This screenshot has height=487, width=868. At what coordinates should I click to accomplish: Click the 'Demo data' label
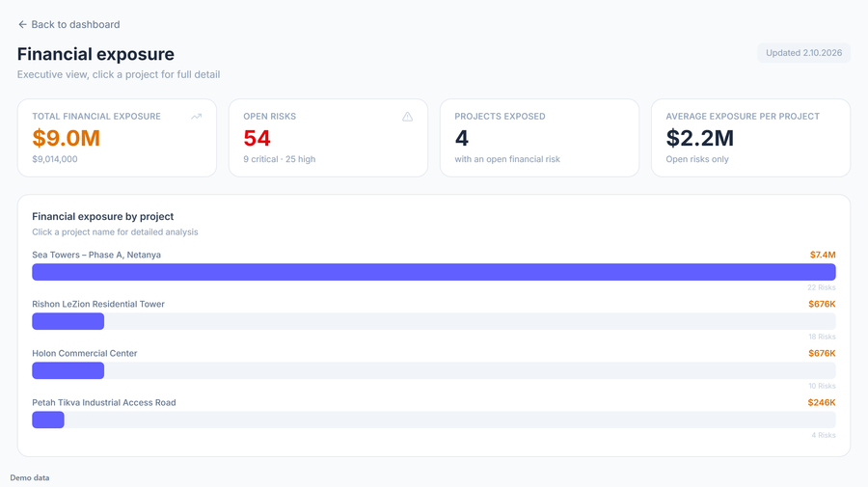29,477
